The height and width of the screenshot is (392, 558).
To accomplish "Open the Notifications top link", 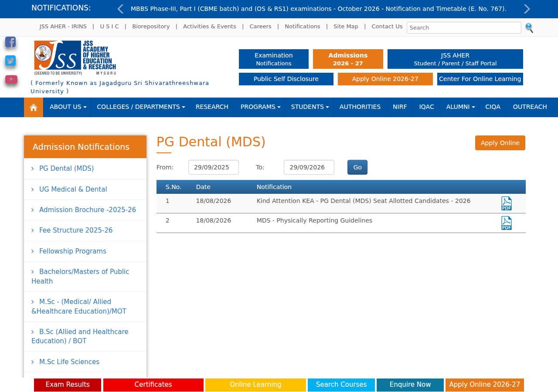I will pyautogui.click(x=303, y=27).
